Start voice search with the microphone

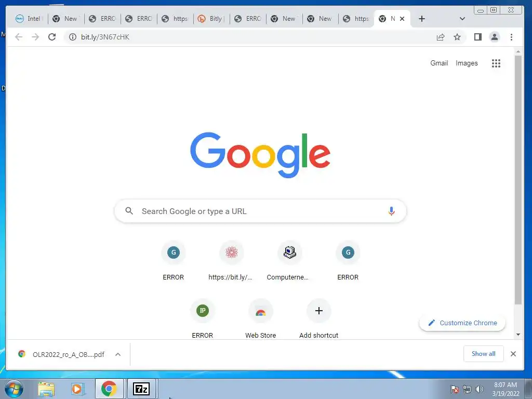[x=391, y=211]
